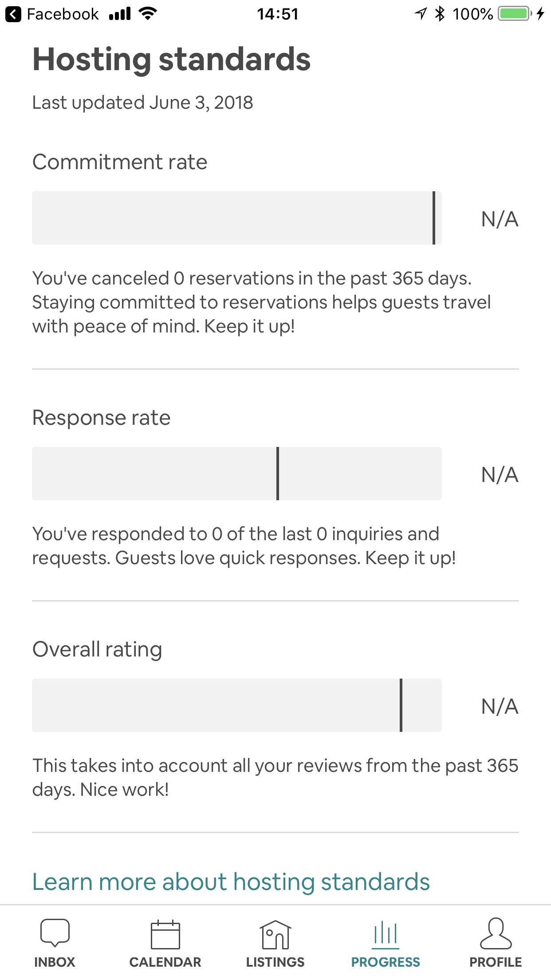This screenshot has height=980, width=551.
Task: Select the Progress bar chart icon
Action: (x=386, y=933)
